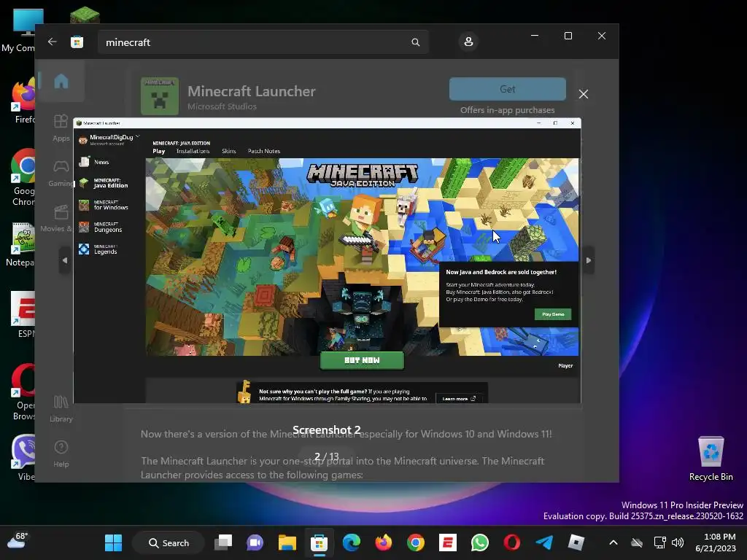Open clock and date 1:08 PM

[716, 542]
